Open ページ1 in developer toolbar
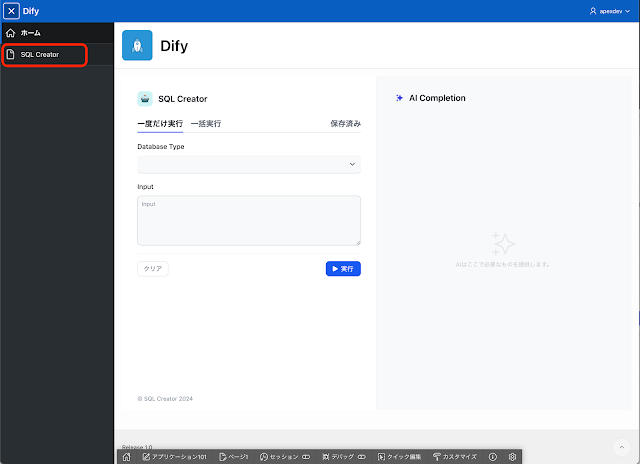The image size is (640, 464). (233, 457)
